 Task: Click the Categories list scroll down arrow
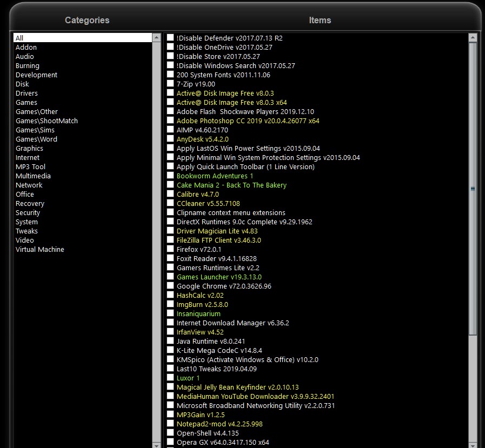[156, 445]
